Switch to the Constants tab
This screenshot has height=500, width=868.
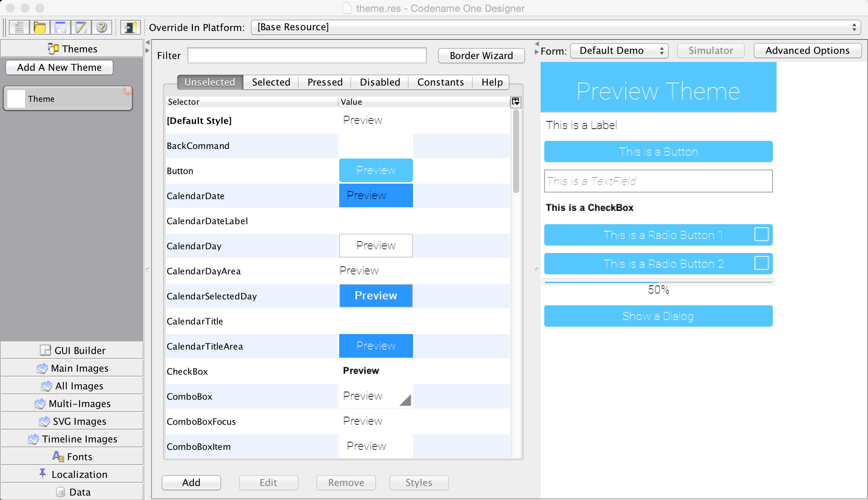(x=440, y=82)
